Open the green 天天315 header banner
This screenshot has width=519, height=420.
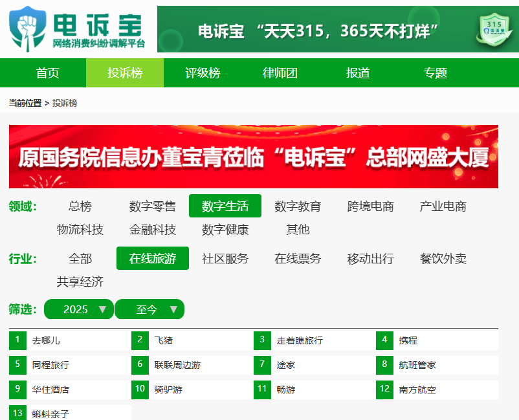(x=338, y=29)
